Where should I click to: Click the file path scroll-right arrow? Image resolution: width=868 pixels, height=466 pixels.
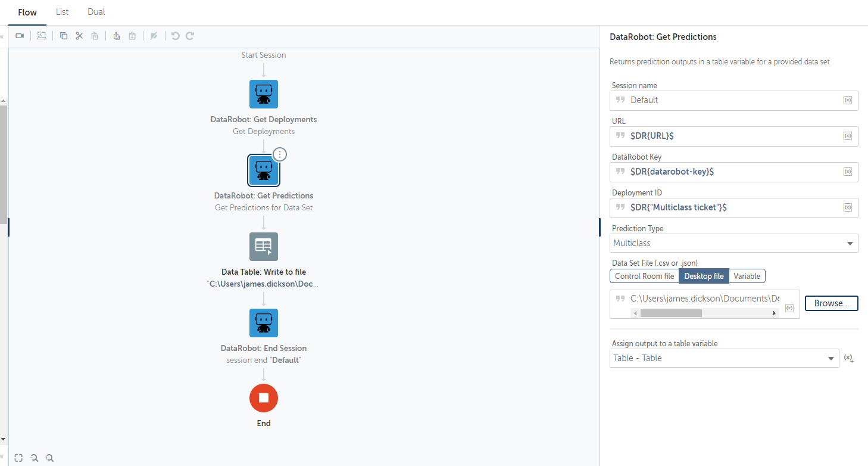click(774, 313)
